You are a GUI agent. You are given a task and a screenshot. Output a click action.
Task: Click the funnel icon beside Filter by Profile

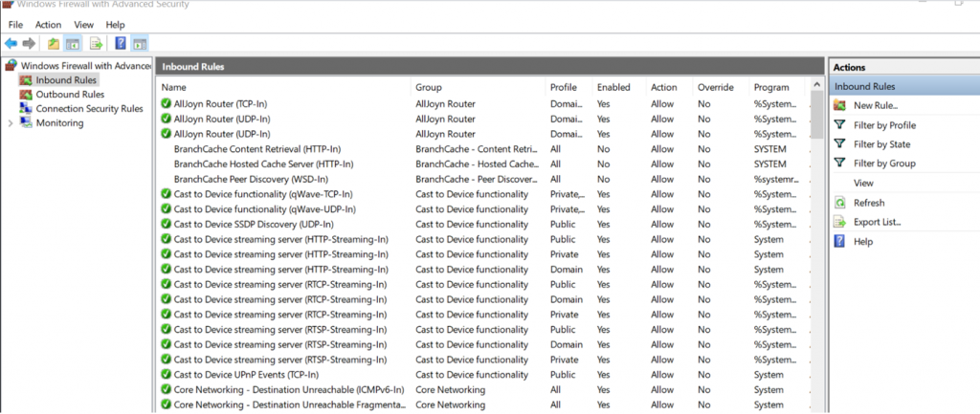840,125
